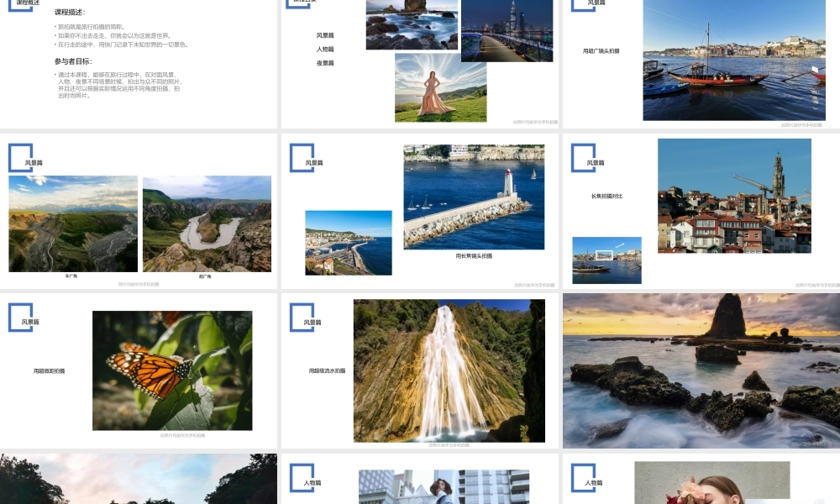Viewport: 840px width, 504px height.
Task: Click the small coastal harbor photo beside the lighthouse
Action: pyautogui.click(x=348, y=243)
